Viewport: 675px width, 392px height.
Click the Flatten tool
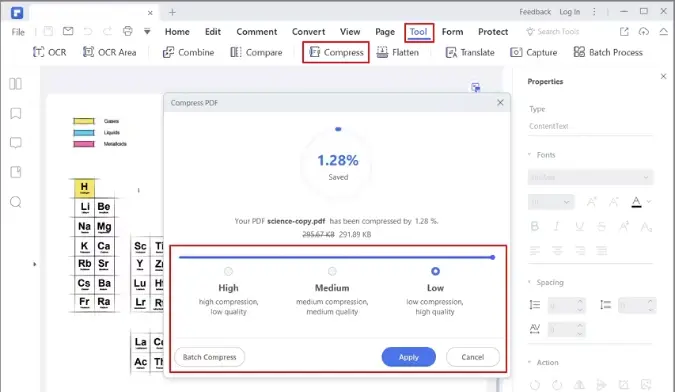point(397,52)
